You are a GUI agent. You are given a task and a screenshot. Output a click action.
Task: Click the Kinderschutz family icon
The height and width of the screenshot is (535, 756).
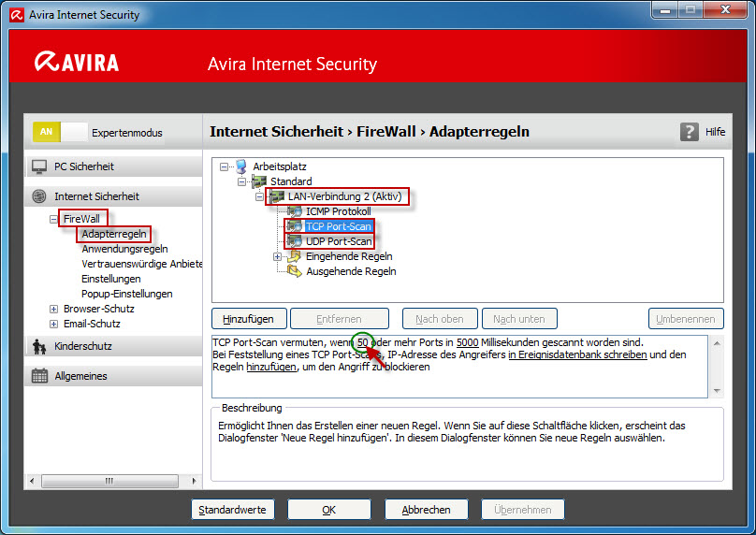point(39,347)
